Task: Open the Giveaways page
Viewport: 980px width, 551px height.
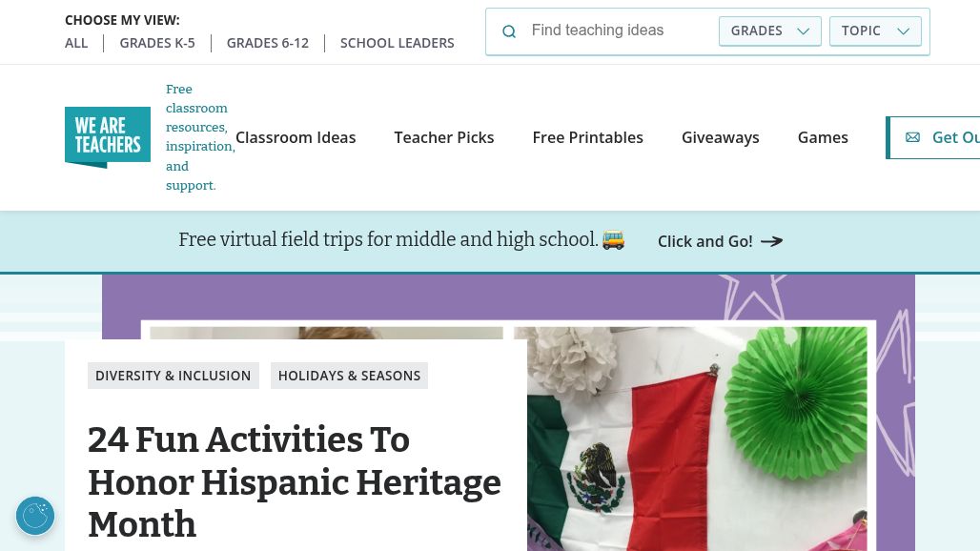Action: point(720,137)
